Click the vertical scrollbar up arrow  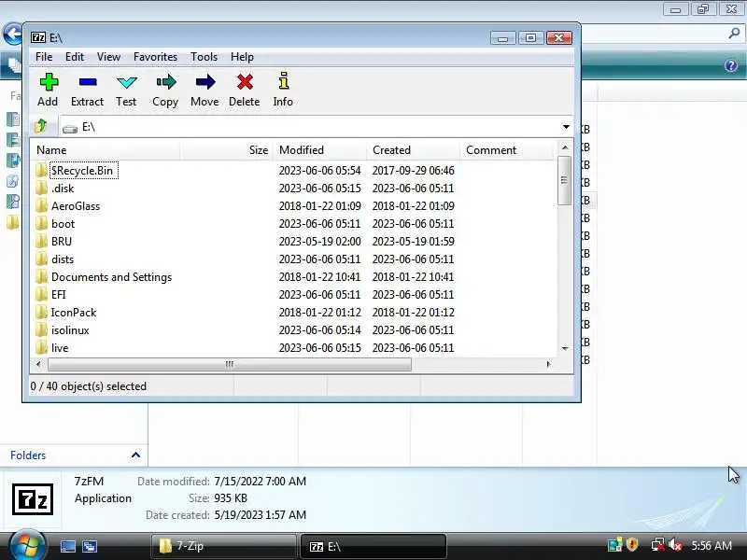(565, 147)
